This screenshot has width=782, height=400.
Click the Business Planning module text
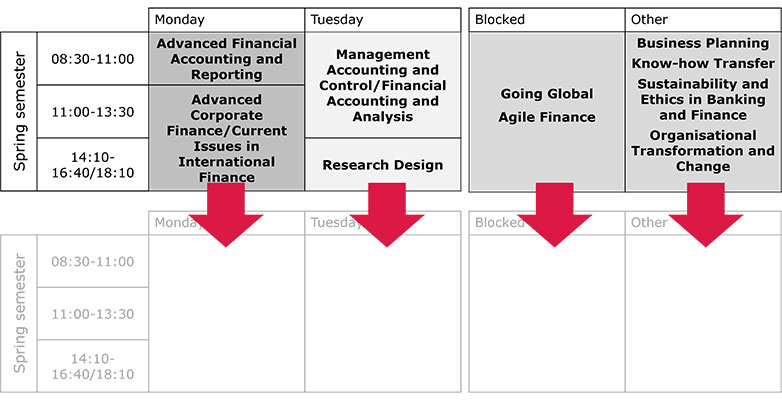[x=703, y=43]
